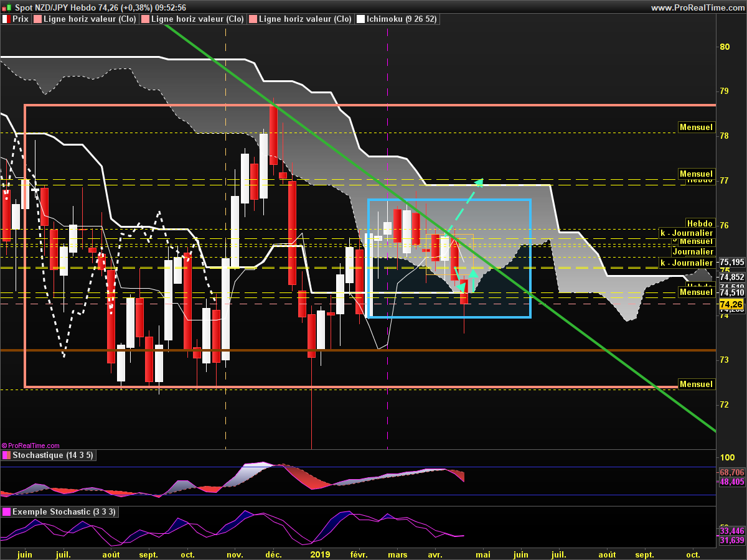Open Stochastique (14 3 5) indicator label
This screenshot has width=747, height=560.
pos(52,455)
